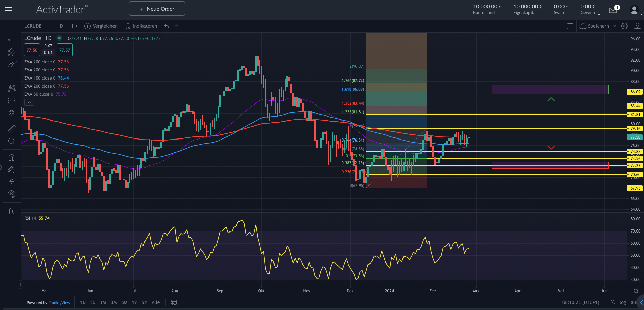
Task: Open the hamburger menu
Action: pyautogui.click(x=8, y=9)
